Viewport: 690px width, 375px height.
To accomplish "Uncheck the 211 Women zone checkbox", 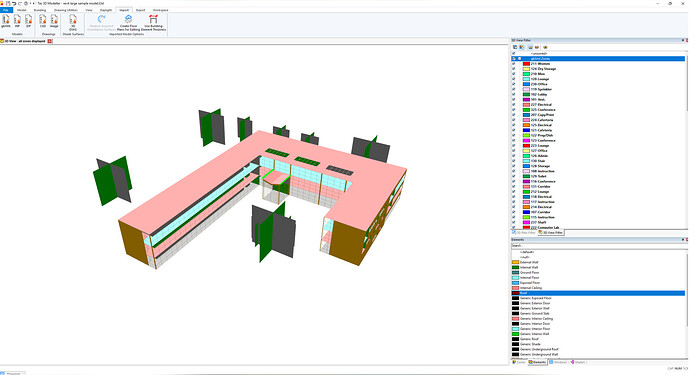I will coord(514,64).
